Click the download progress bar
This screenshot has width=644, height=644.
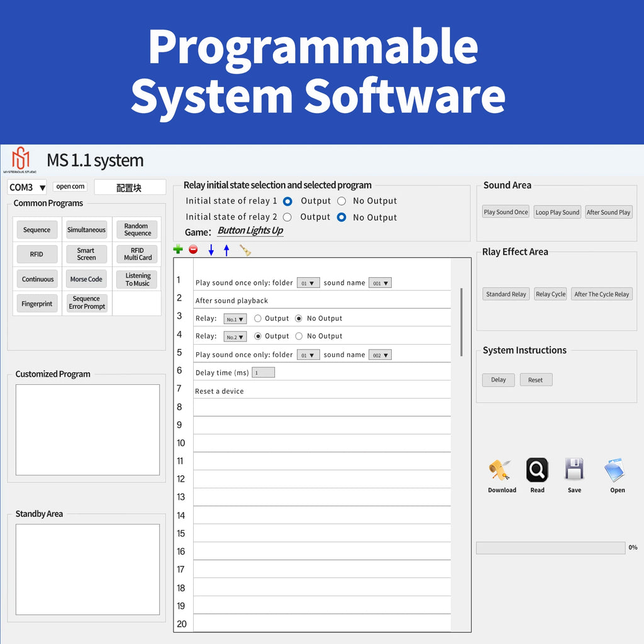coord(550,548)
